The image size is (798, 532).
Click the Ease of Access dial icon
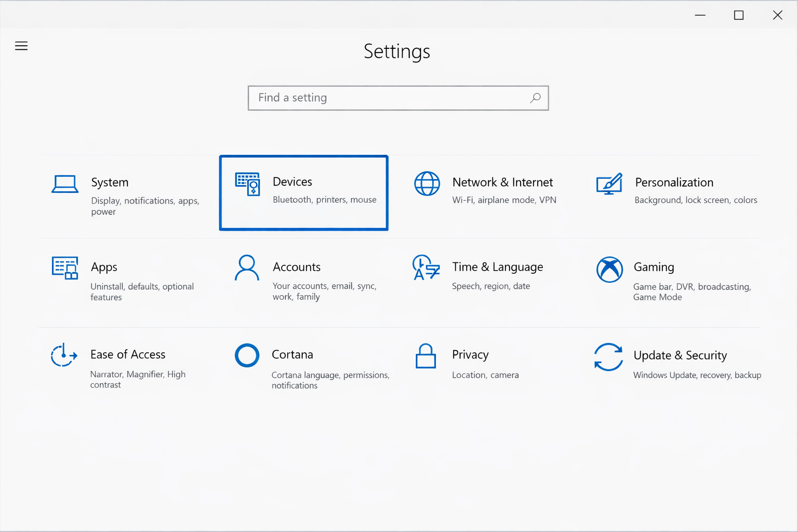coord(64,355)
